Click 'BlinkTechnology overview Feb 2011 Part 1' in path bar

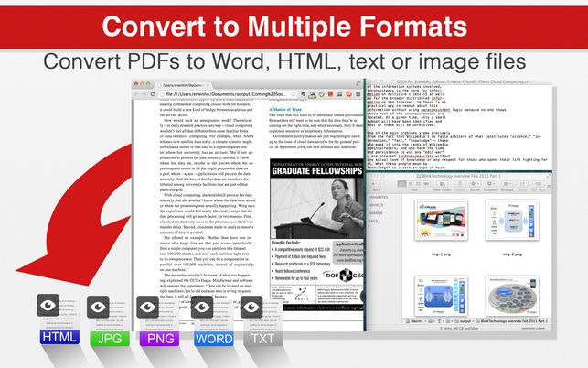point(511,321)
